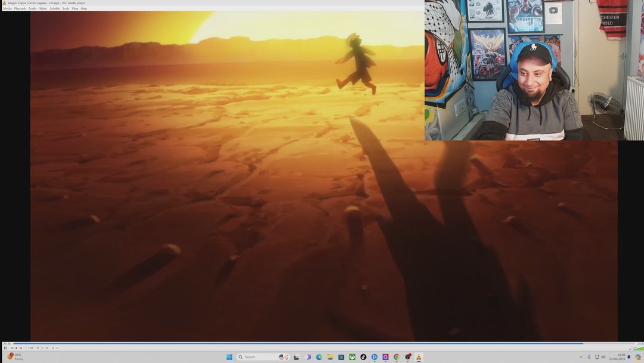Show the VLC playlist view
This screenshot has height=363, width=644.
(38, 348)
